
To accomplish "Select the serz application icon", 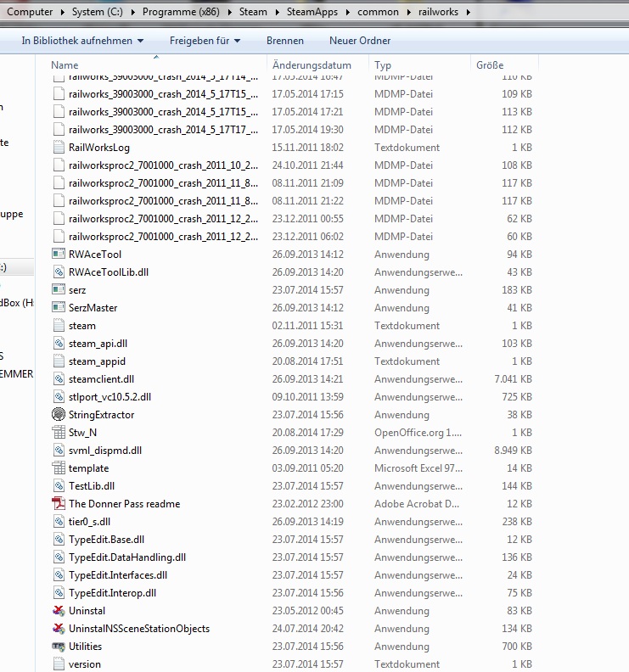I will coord(59,290).
